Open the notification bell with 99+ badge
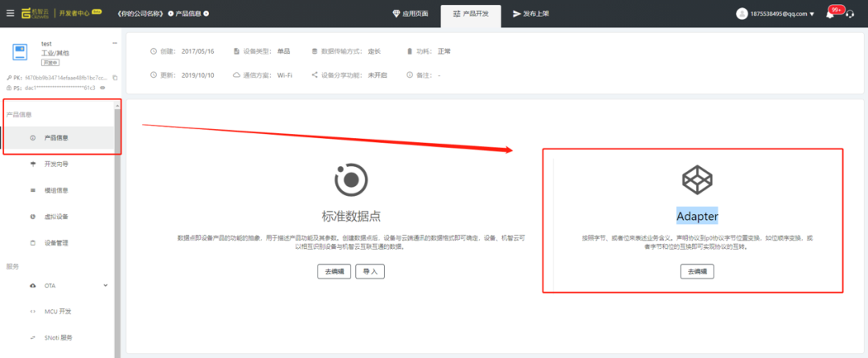Viewport: 868px width, 358px height. [x=829, y=14]
